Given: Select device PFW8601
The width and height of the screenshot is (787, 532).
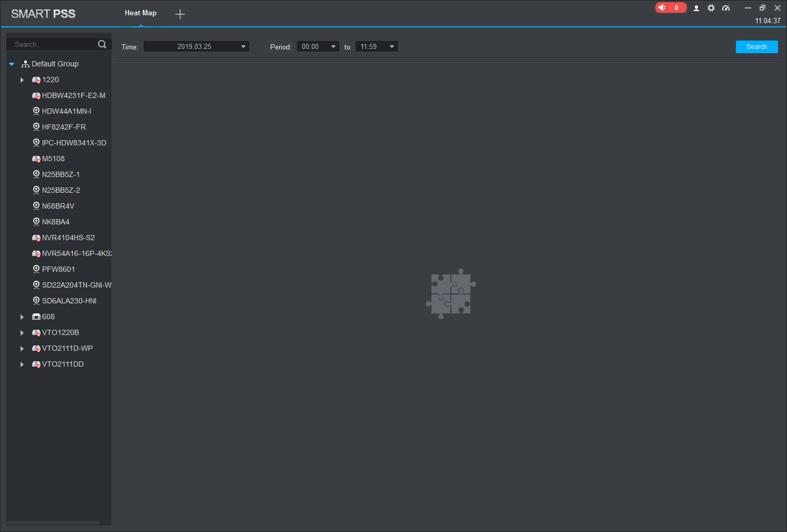Looking at the screenshot, I should click(58, 269).
